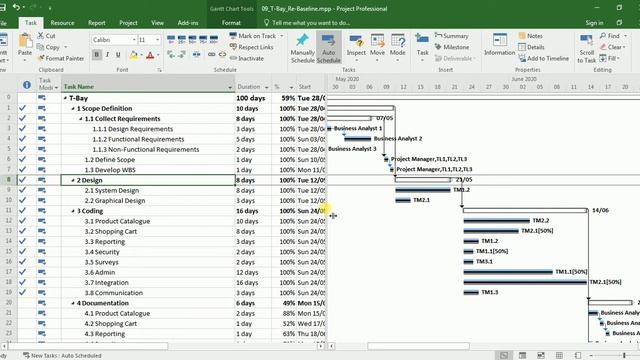Open the Add-ins ribbon tab
This screenshot has width=640, height=360.
click(x=188, y=23)
